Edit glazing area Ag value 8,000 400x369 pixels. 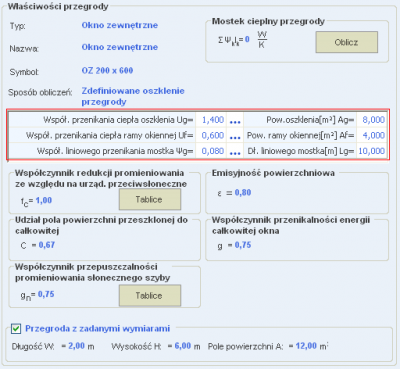click(x=372, y=120)
